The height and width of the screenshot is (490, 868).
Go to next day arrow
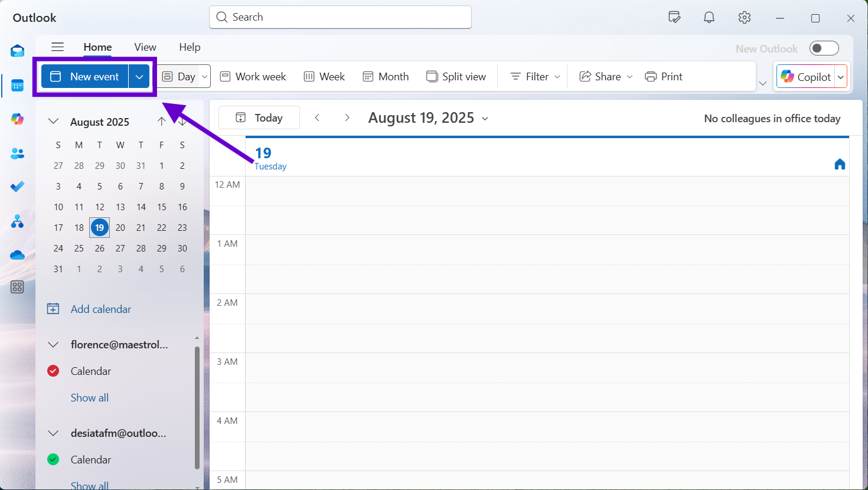tap(347, 117)
